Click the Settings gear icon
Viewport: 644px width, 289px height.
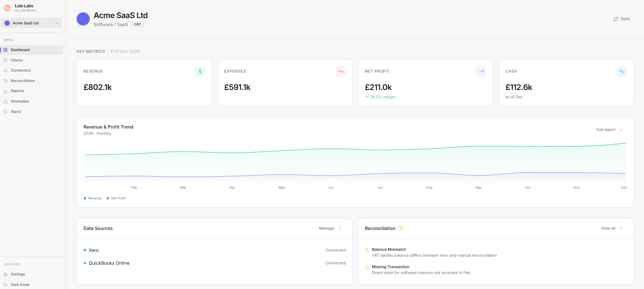tap(6, 274)
